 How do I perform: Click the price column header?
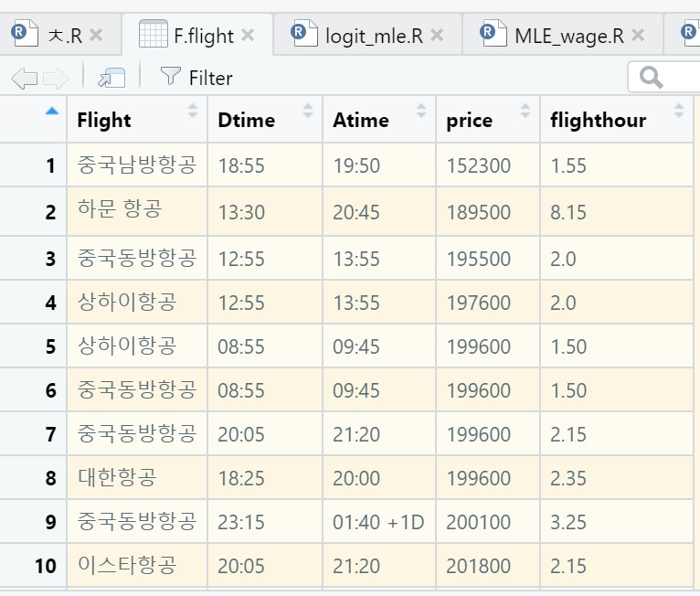[x=488, y=120]
